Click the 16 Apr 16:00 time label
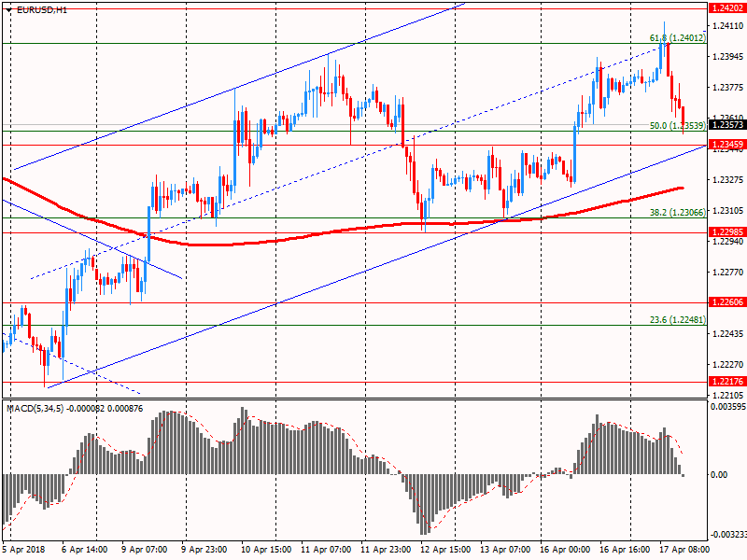This screenshot has width=747, height=560. point(625,550)
